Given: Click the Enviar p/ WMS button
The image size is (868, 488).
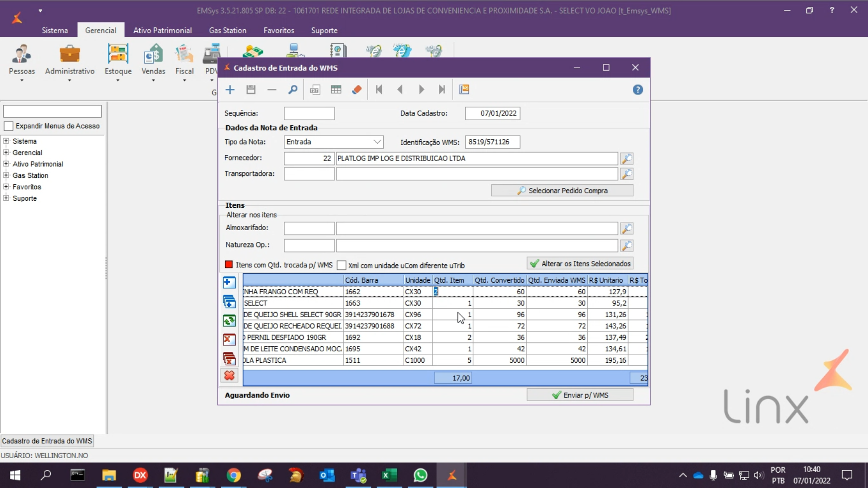Looking at the screenshot, I should 580,395.
